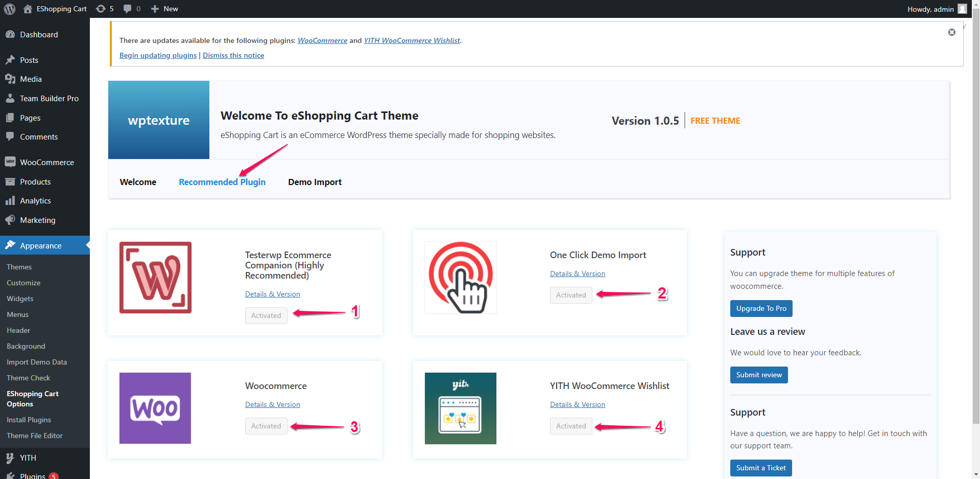Click the Media icon in sidebar
This screenshot has height=479, width=980.
10,79
